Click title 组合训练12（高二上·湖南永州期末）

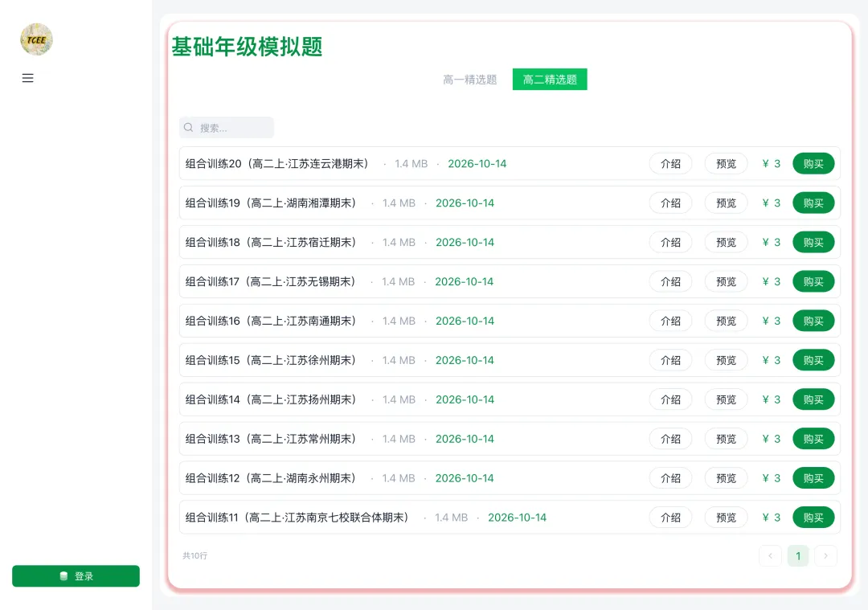(x=272, y=477)
